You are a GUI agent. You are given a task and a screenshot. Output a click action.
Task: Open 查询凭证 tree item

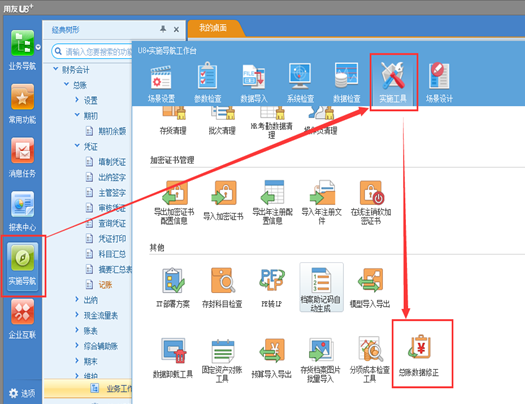[106, 223]
